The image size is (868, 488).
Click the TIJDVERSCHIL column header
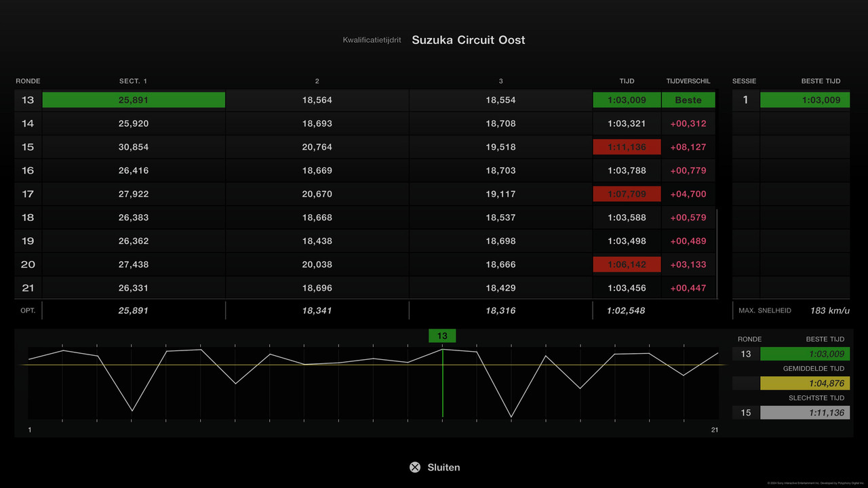point(688,81)
